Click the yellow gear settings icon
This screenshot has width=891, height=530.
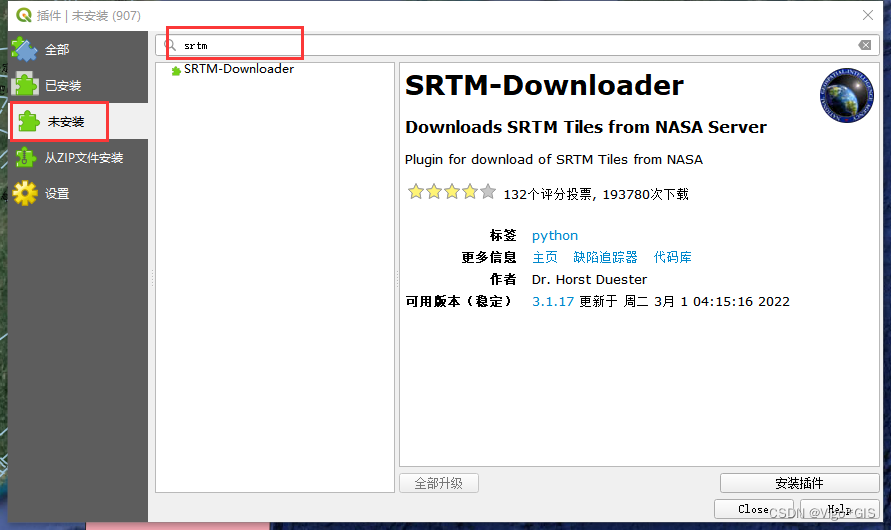pos(25,193)
